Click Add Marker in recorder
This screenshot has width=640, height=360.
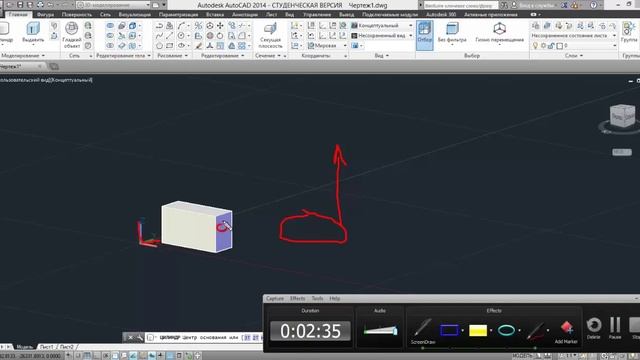(x=566, y=331)
